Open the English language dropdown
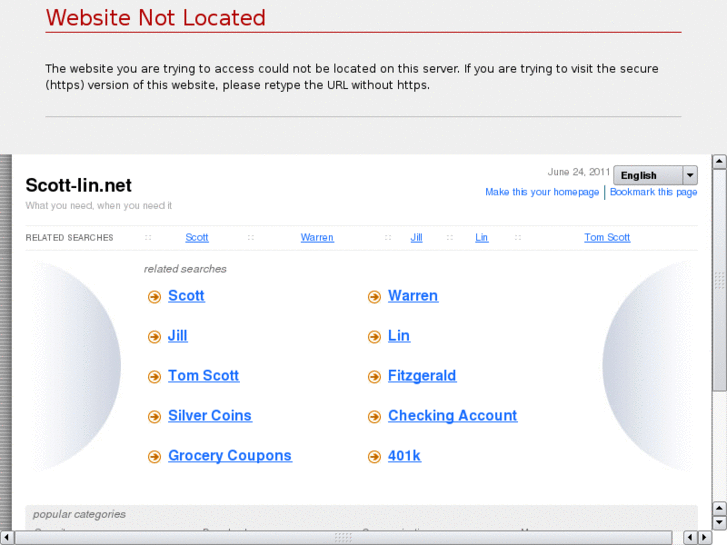This screenshot has width=727, height=545. pos(647,175)
